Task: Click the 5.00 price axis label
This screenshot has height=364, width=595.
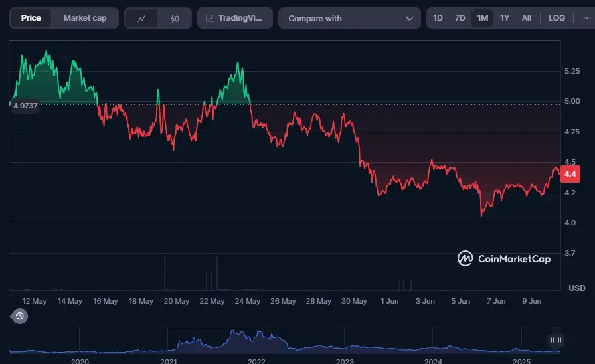Action: [572, 101]
